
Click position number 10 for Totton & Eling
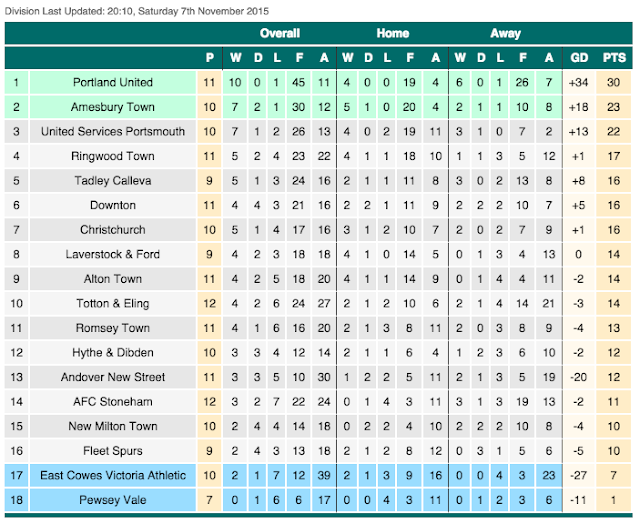tap(16, 304)
